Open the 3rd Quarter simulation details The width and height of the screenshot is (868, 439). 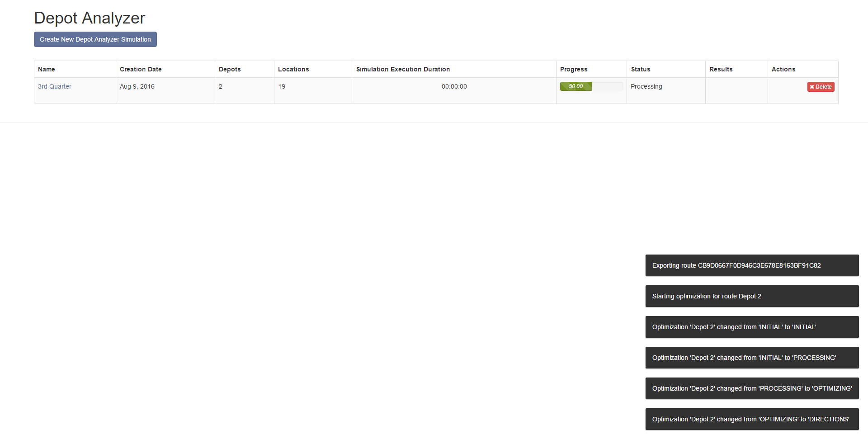click(x=54, y=86)
